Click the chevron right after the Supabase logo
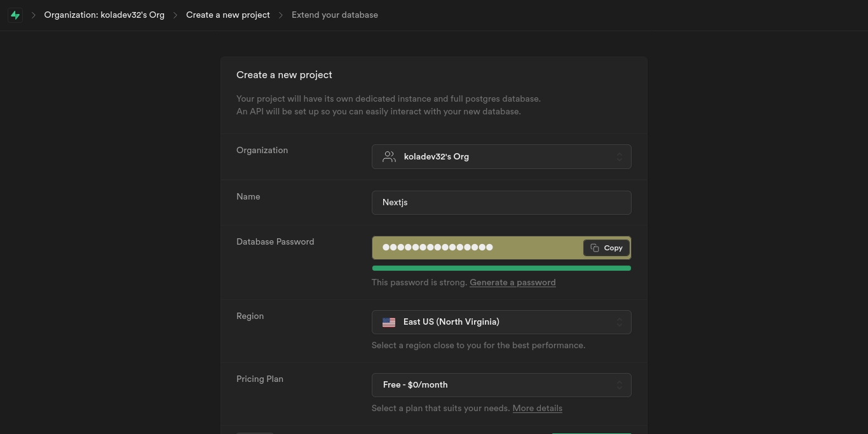The width and height of the screenshot is (868, 434). [33, 15]
